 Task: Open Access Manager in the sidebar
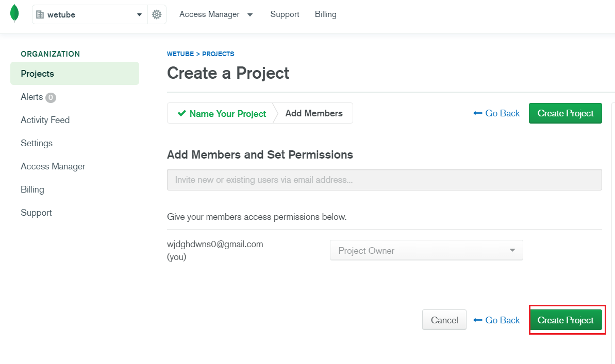(53, 166)
